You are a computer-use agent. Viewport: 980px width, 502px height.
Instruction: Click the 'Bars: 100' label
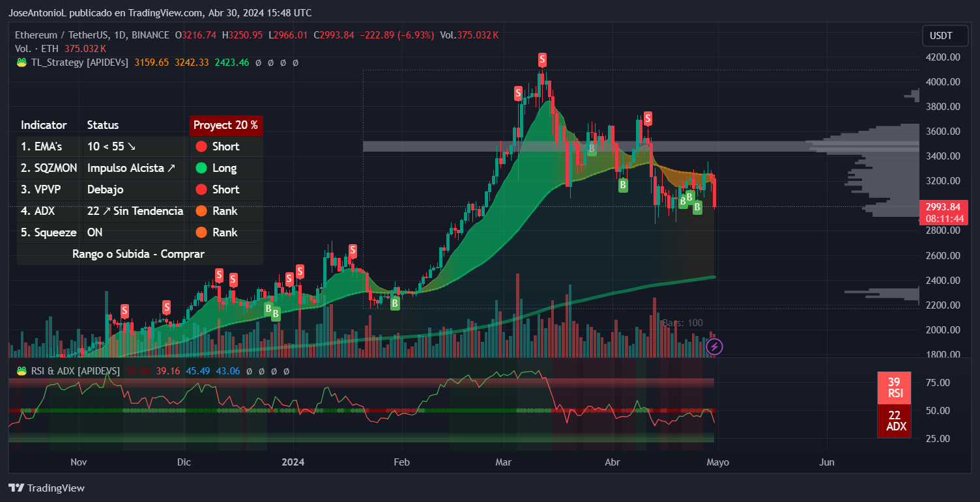click(x=683, y=323)
